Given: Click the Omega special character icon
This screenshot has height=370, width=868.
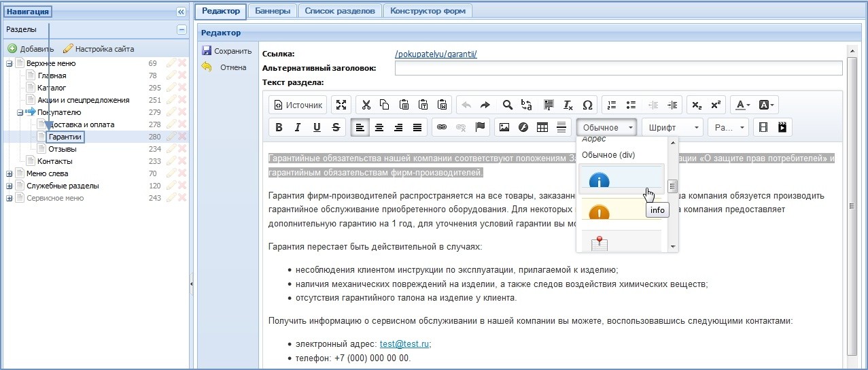Looking at the screenshot, I should pos(587,105).
